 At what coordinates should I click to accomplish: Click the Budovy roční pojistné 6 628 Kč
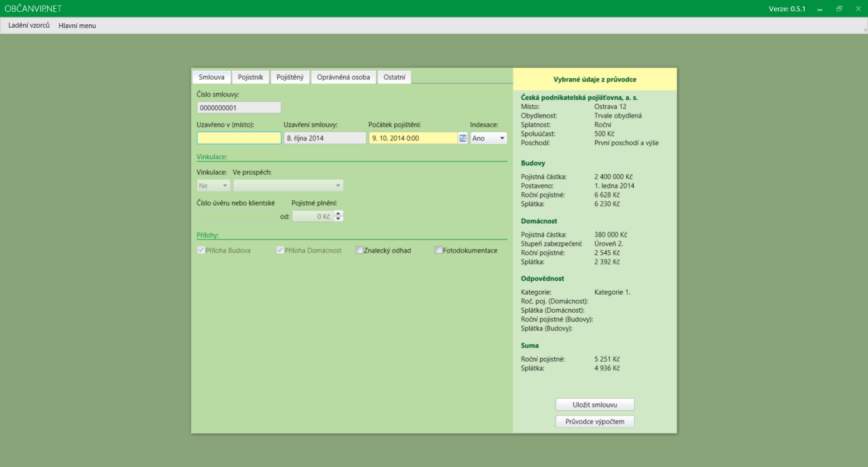coord(607,195)
